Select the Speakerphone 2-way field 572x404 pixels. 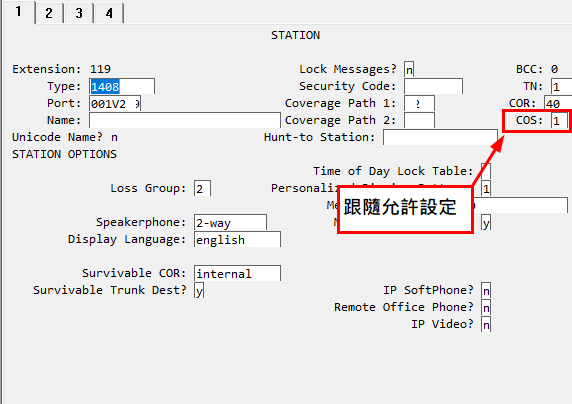point(230,223)
